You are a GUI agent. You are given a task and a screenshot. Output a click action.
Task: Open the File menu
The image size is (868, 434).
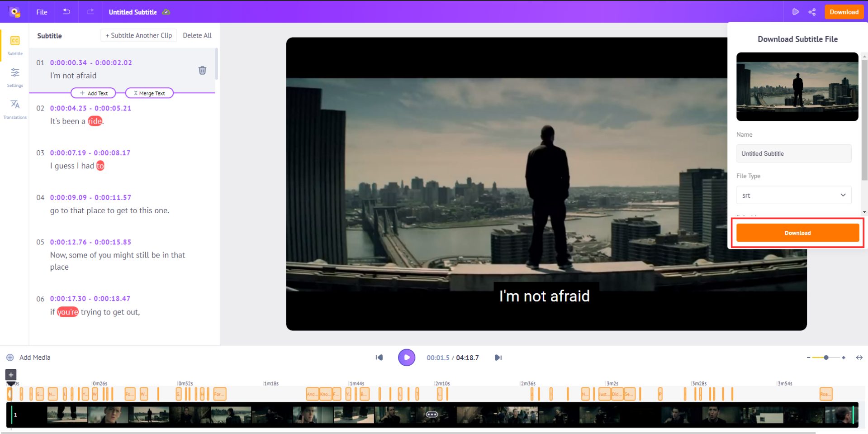click(x=41, y=12)
